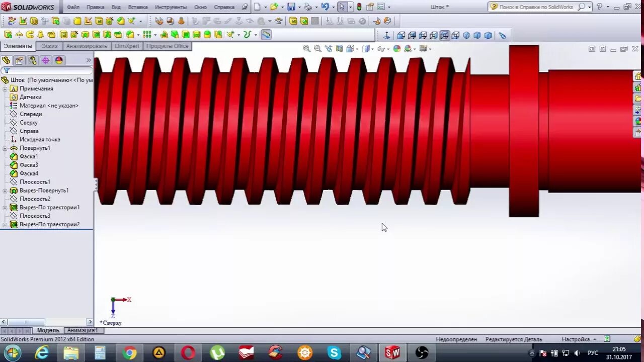The width and height of the screenshot is (644, 362).
Task: Open the DimXpertManager crosshair tab icon
Action: click(45, 60)
